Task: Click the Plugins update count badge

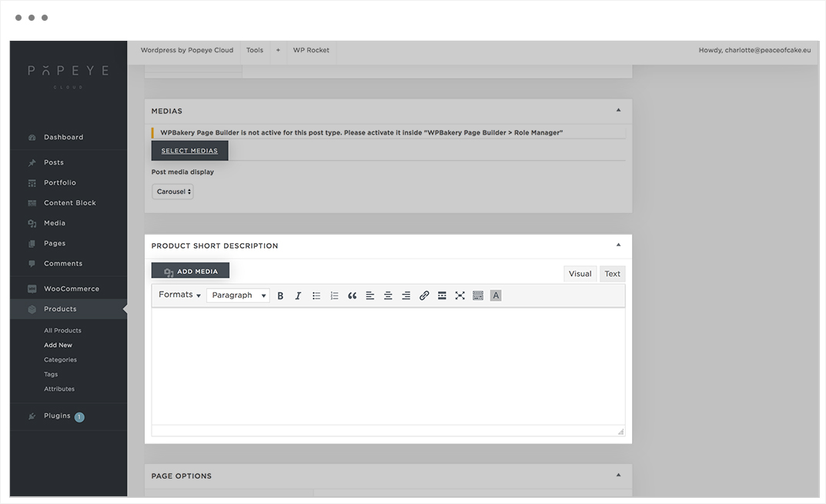Action: click(79, 417)
